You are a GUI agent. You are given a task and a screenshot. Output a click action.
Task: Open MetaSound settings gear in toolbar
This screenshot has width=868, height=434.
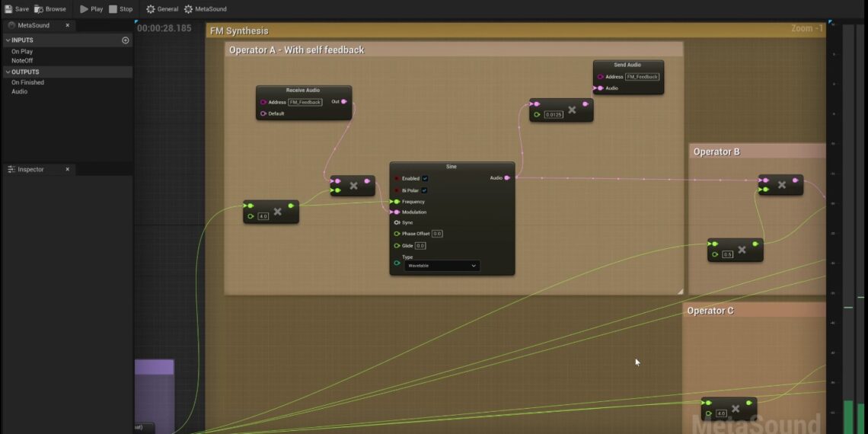(x=188, y=9)
